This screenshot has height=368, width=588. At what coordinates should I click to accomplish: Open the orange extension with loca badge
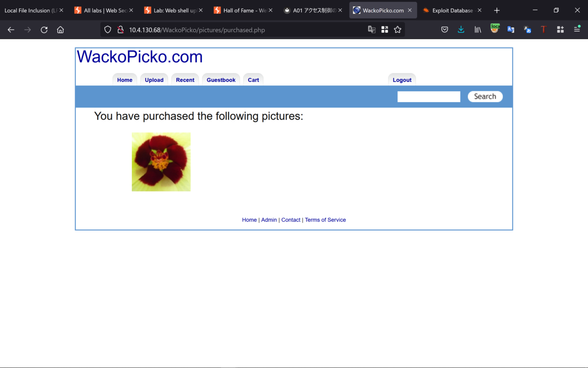(494, 29)
